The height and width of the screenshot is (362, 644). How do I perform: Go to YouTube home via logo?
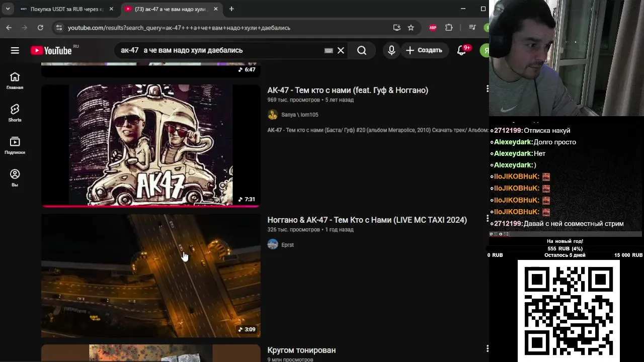point(51,50)
